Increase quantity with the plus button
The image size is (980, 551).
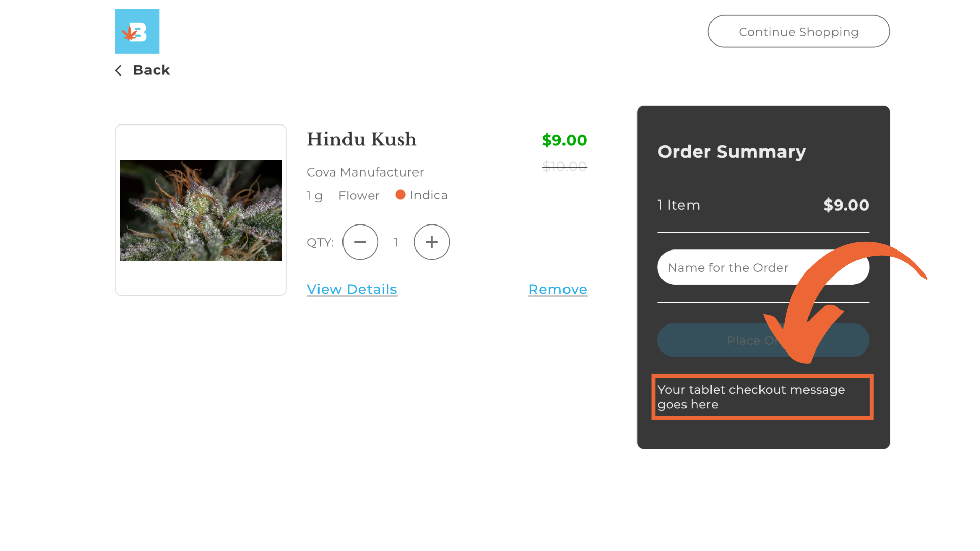(432, 242)
